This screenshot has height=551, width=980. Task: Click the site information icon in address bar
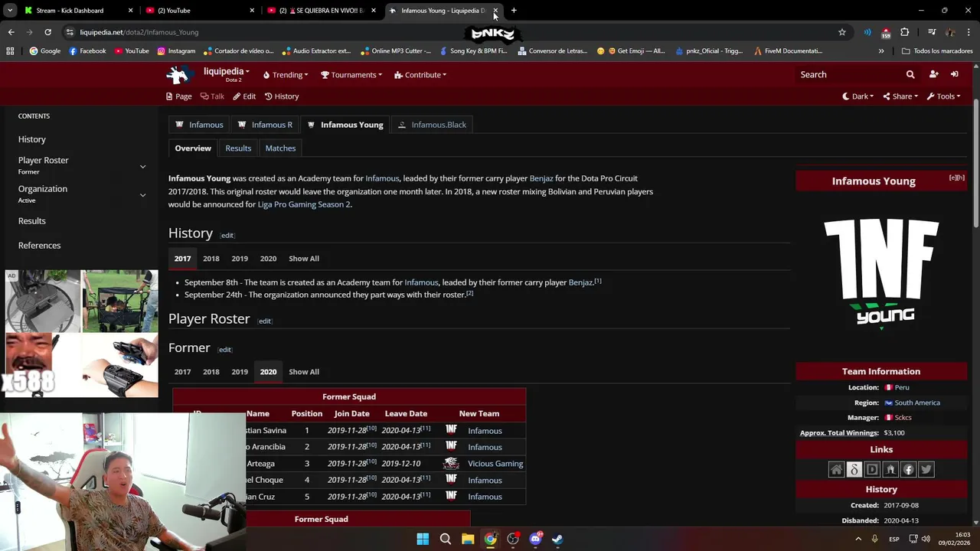pyautogui.click(x=70, y=32)
